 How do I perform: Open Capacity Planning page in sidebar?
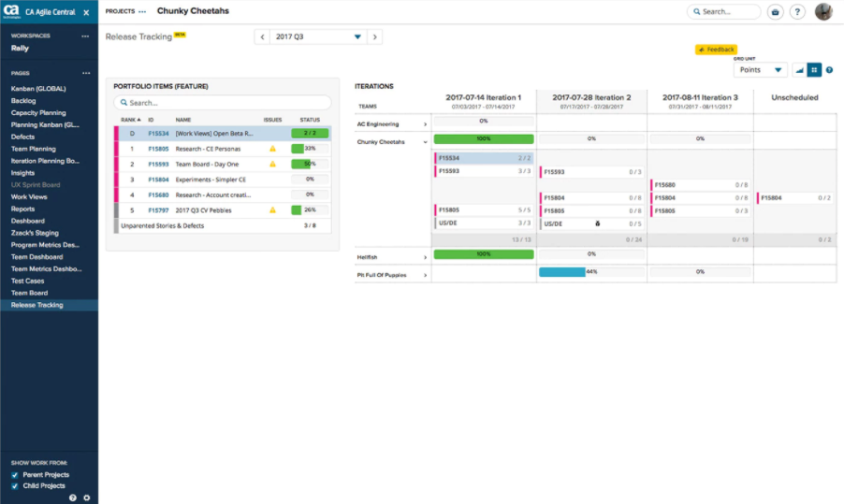(38, 112)
